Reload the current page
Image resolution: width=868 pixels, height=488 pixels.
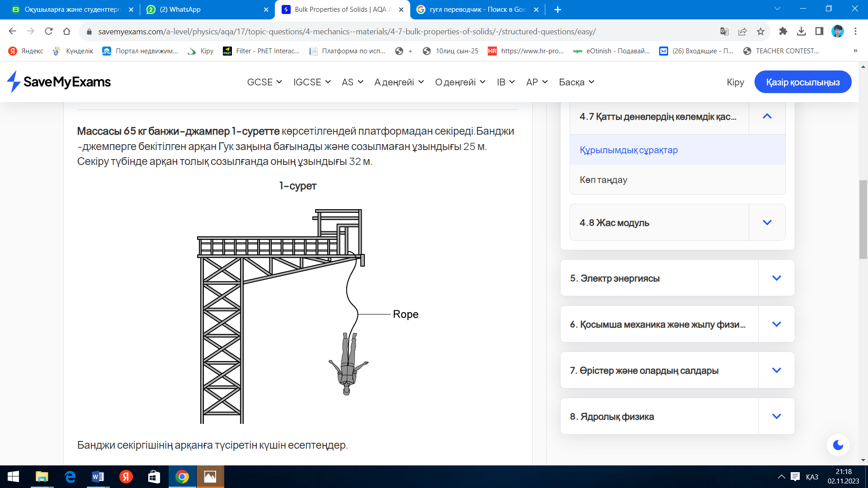[48, 31]
